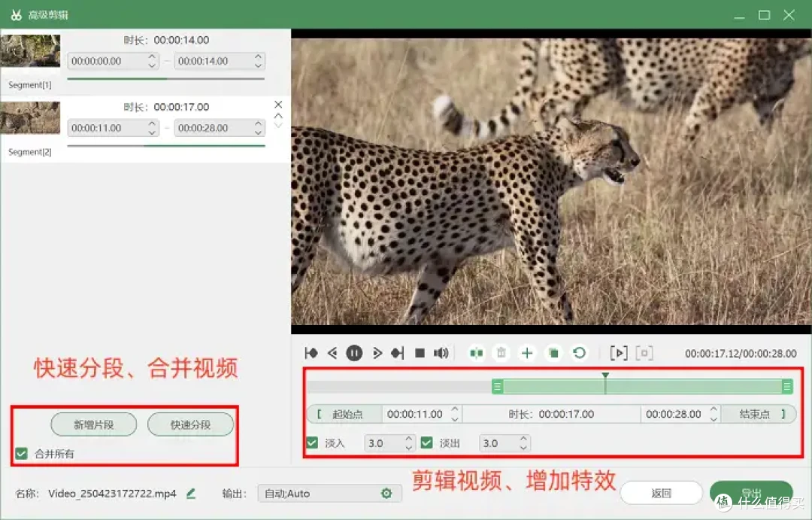Click the green split segment icon
812x520 pixels.
(x=476, y=353)
